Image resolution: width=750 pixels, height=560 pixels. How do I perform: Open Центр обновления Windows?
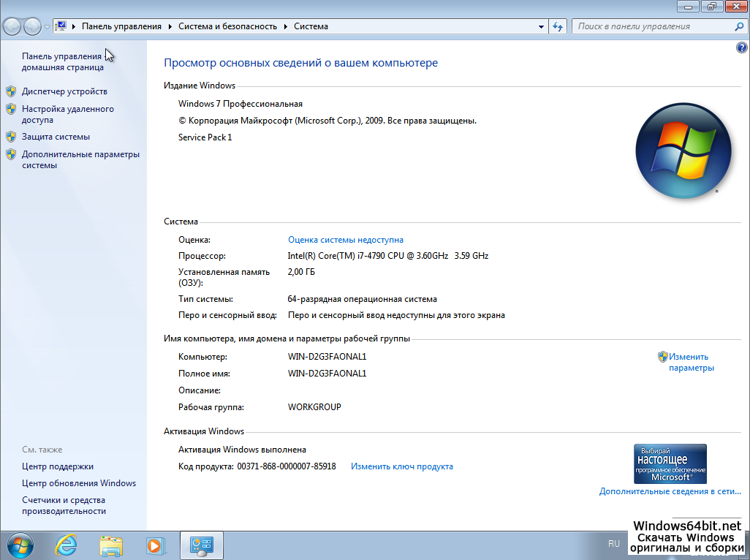79,483
